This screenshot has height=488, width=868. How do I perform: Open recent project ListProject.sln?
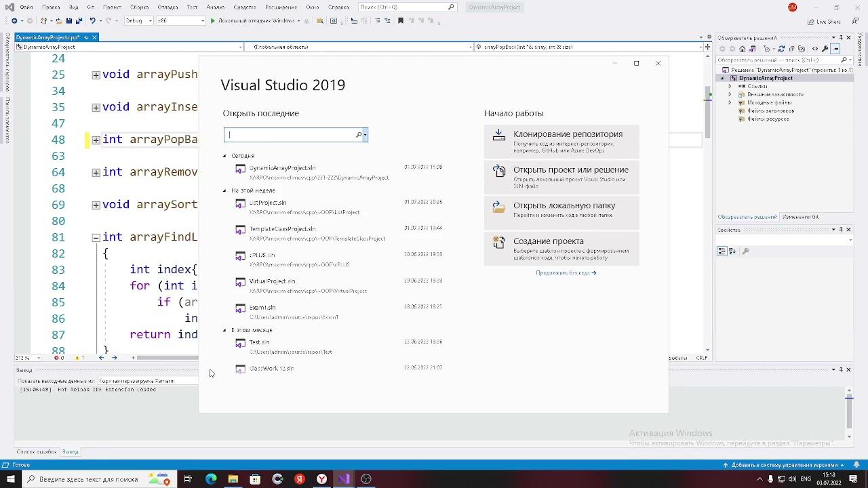pyautogui.click(x=339, y=207)
